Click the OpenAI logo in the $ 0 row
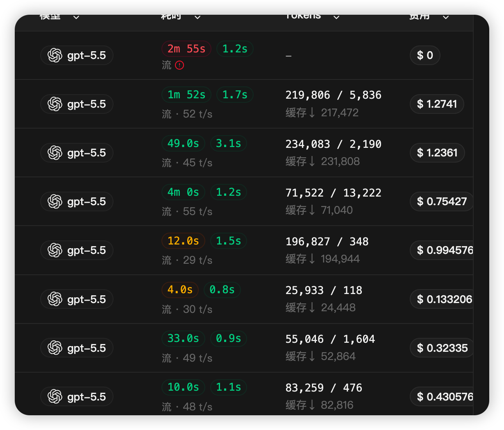 (x=55, y=55)
